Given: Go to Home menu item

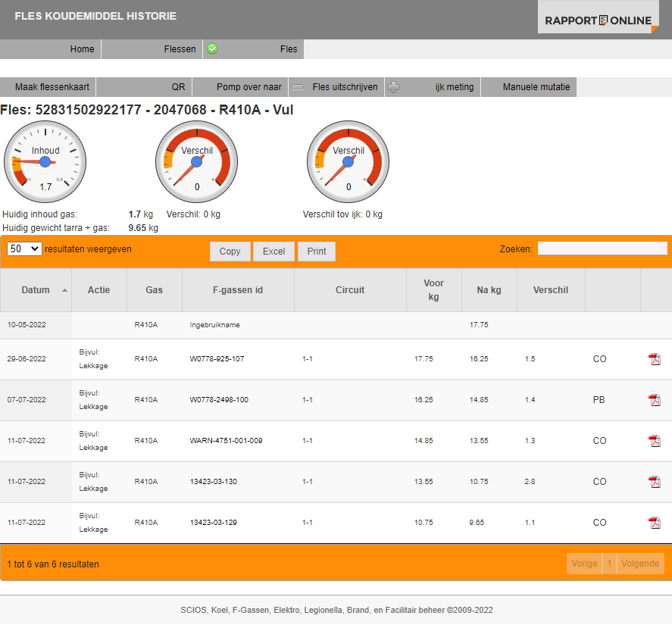Looking at the screenshot, I should pos(82,49).
